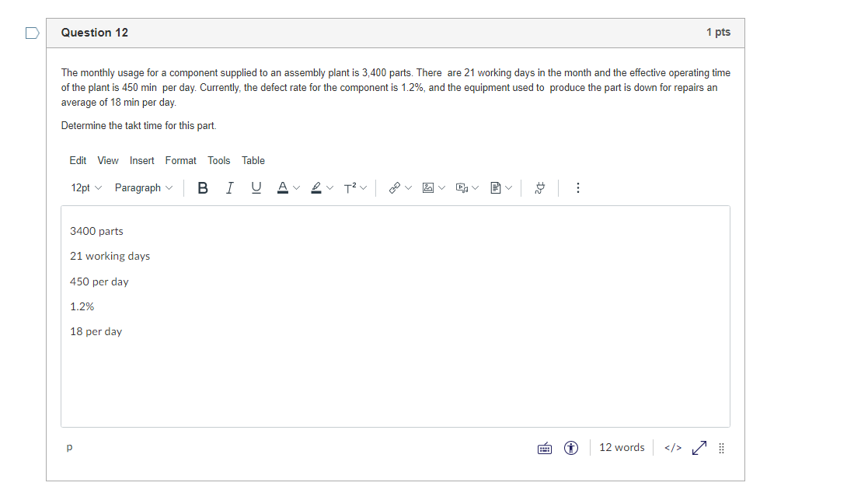Click the superscript T² icon
Screen dimensions: 868x500
pyautogui.click(x=350, y=187)
